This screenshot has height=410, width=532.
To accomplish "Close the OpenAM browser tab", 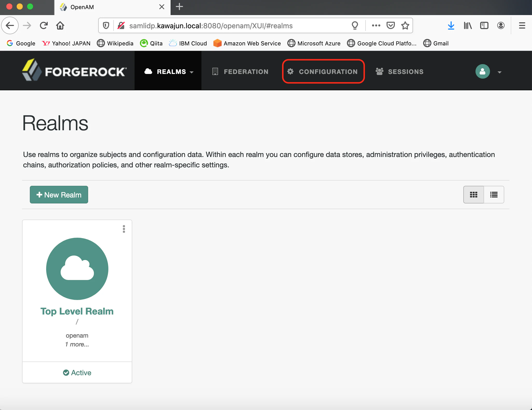I will 162,7.
